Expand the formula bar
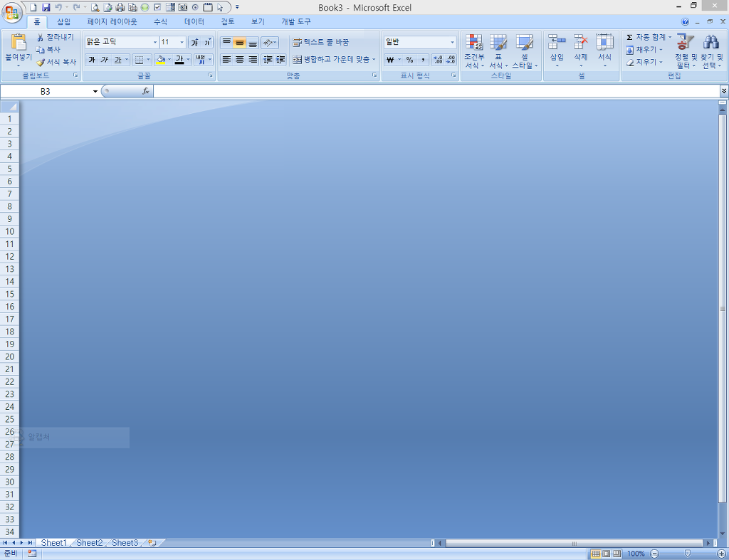 tap(724, 91)
